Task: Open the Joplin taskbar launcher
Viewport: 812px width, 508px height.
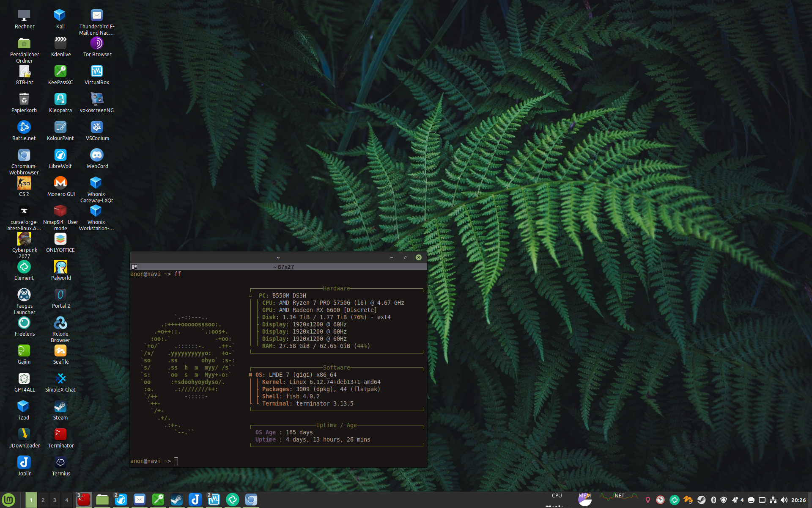Action: tap(195, 500)
